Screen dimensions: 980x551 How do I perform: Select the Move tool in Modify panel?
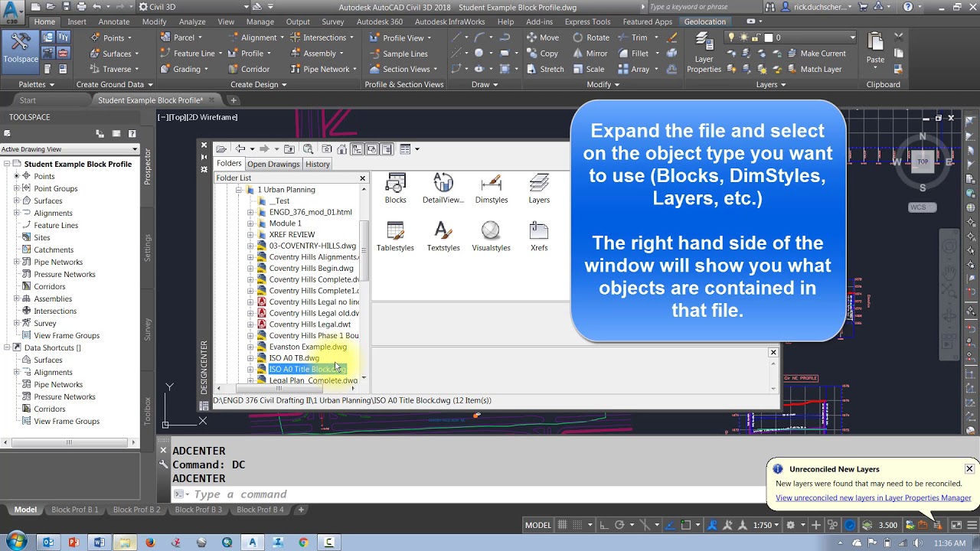coord(543,37)
